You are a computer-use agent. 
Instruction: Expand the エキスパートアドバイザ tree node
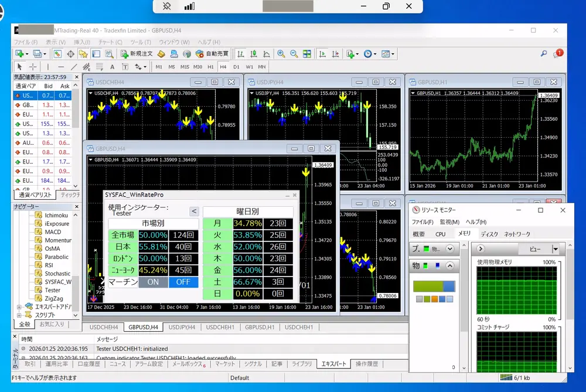click(x=19, y=306)
